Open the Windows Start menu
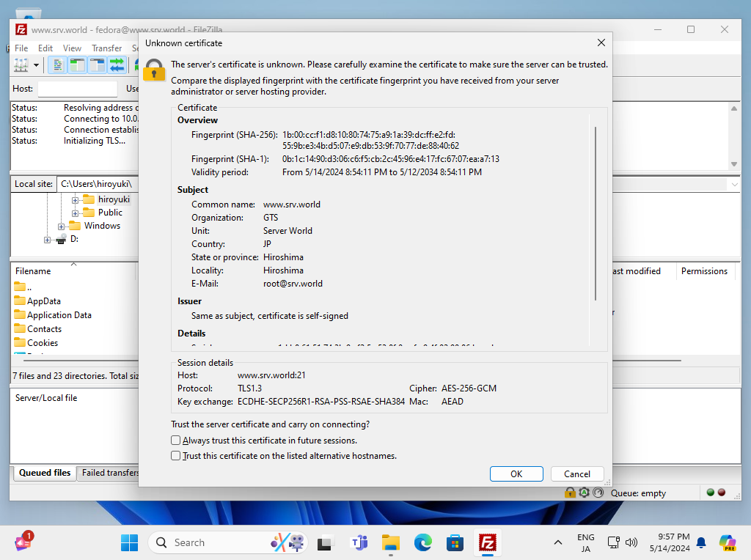Screen dimensions: 751x560 click(x=129, y=542)
